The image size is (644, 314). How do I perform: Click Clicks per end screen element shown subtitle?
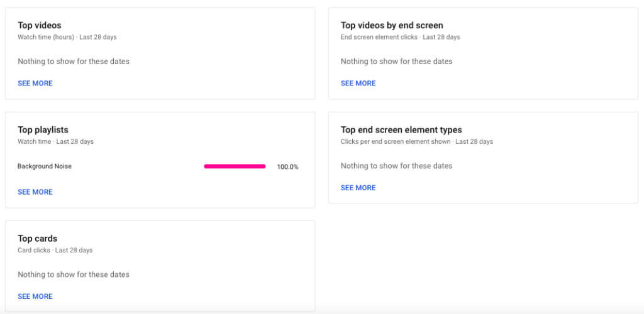pyautogui.click(x=416, y=141)
